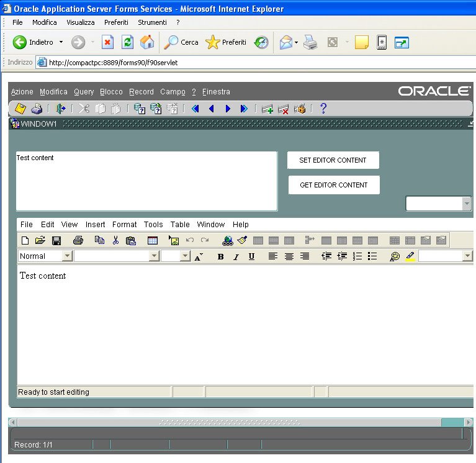The height and width of the screenshot is (463, 476).
Task: Toggle underline formatting
Action: click(x=251, y=256)
